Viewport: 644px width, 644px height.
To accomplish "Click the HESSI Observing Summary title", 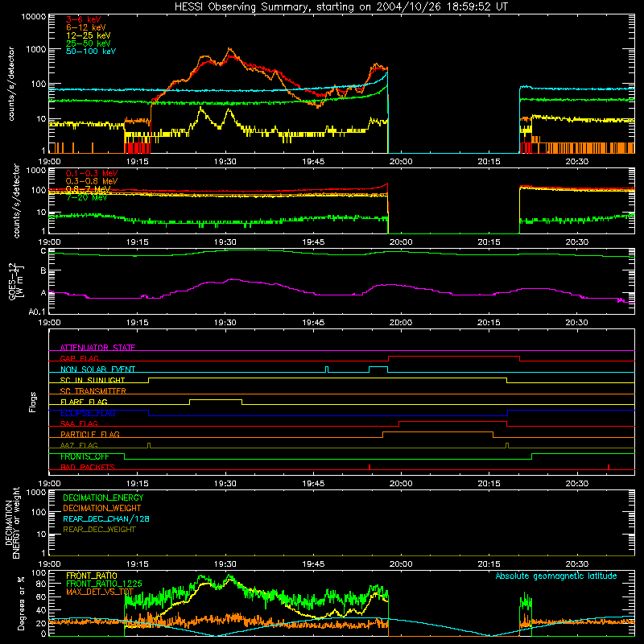I will (341, 6).
